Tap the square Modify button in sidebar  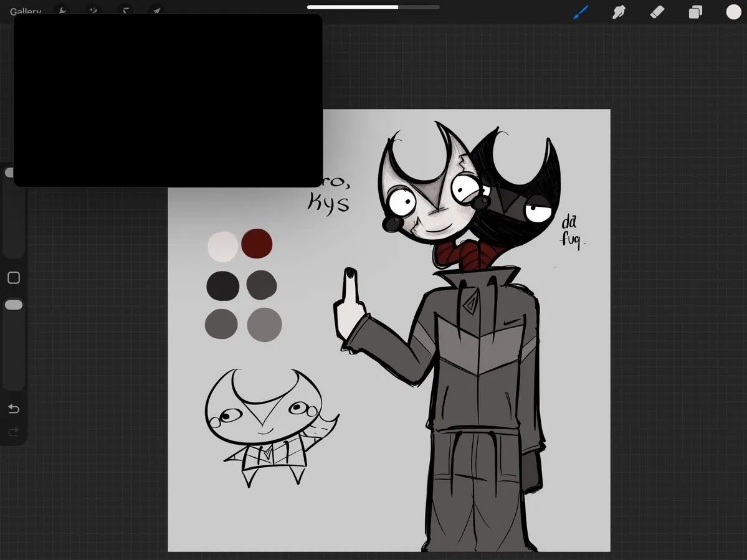click(x=14, y=278)
